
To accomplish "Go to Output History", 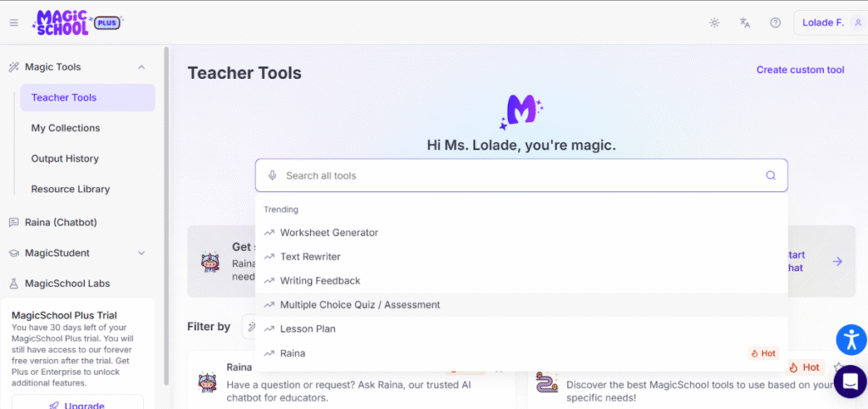I will (64, 158).
